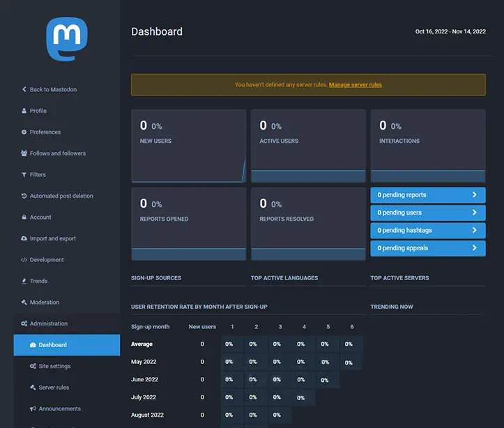504x428 pixels.
Task: Click the Average row label
Action: pyautogui.click(x=142, y=344)
